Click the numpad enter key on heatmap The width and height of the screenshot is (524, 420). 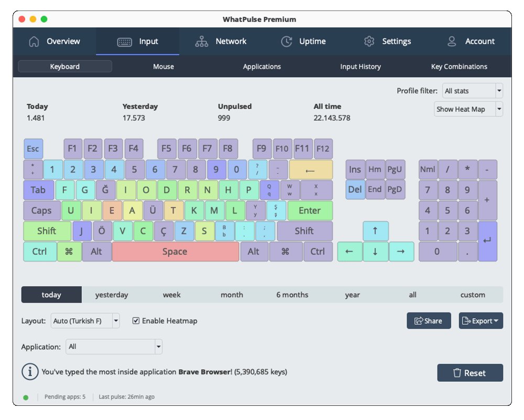[487, 241]
